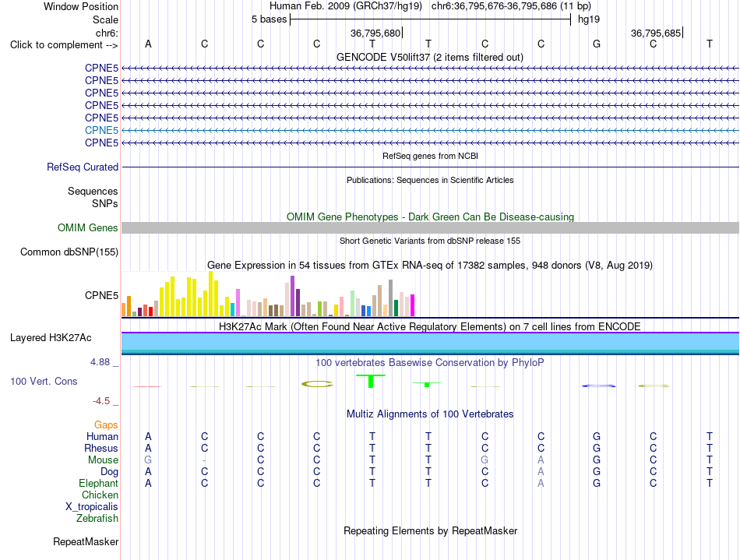Click base A in the top sequence row
Screen dimensions: 740x560
(148, 44)
